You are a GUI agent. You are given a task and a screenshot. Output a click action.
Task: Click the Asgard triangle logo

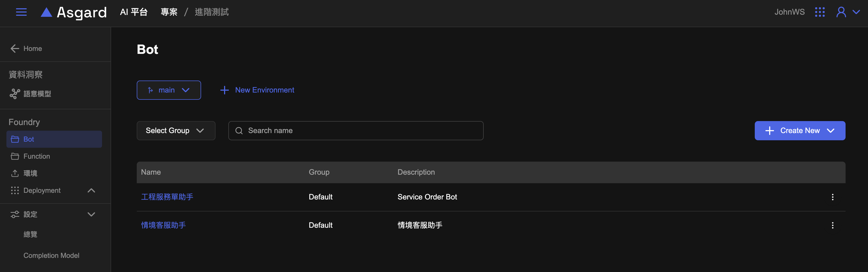(46, 12)
